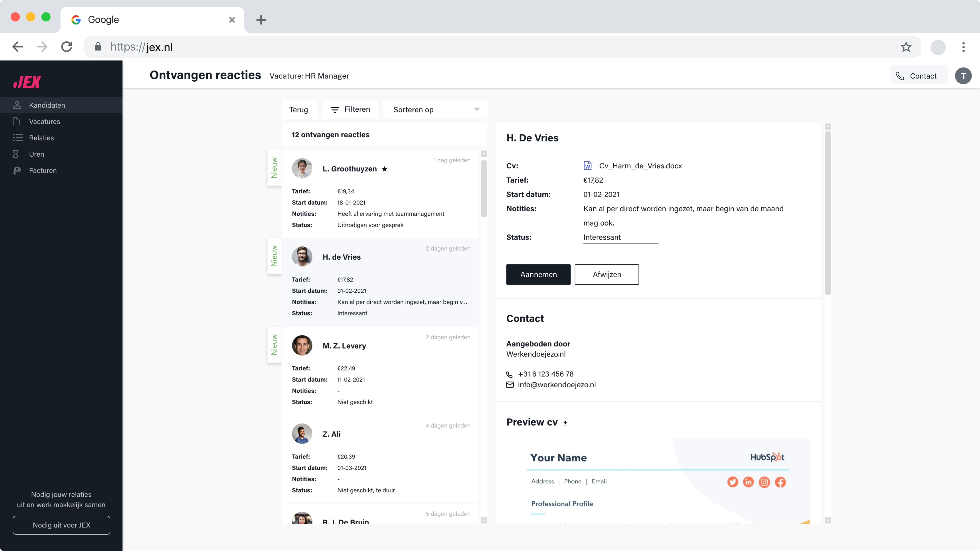Screen dimensions: 980x551
Task: Click the phone icon in Contact section
Action: point(509,374)
